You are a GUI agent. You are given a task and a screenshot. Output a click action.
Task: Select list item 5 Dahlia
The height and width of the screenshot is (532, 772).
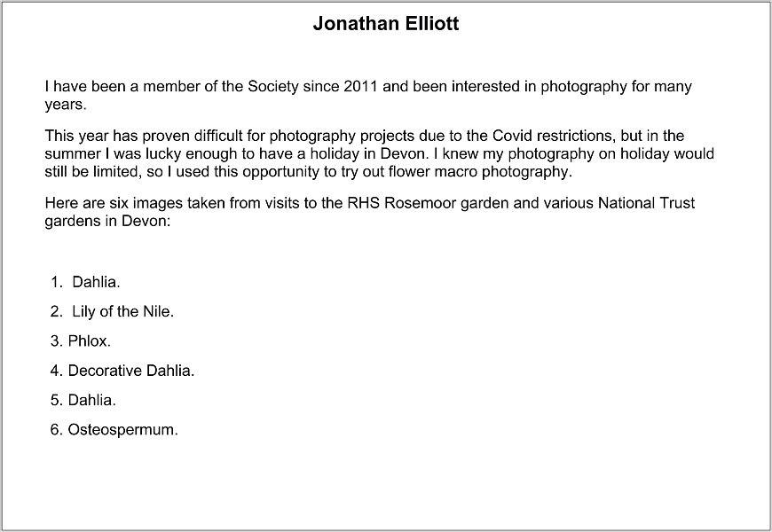coord(83,400)
